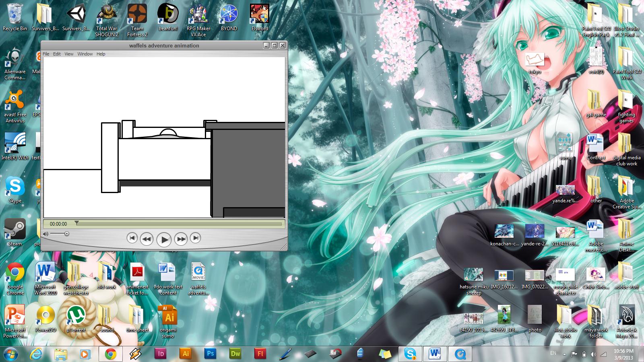Select the Intel(R) WiDi desktop icon
The width and height of the screenshot is (644, 362).
tap(15, 146)
